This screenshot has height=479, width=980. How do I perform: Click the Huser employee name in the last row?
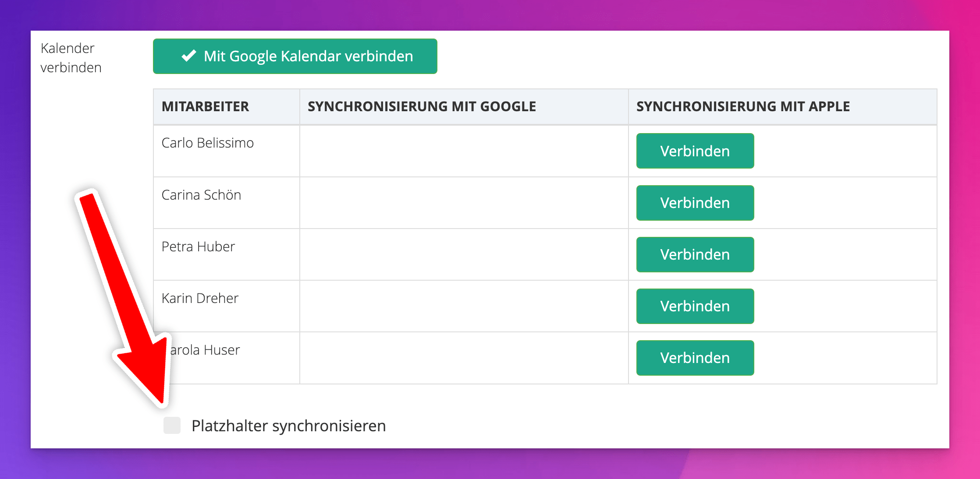(x=205, y=350)
